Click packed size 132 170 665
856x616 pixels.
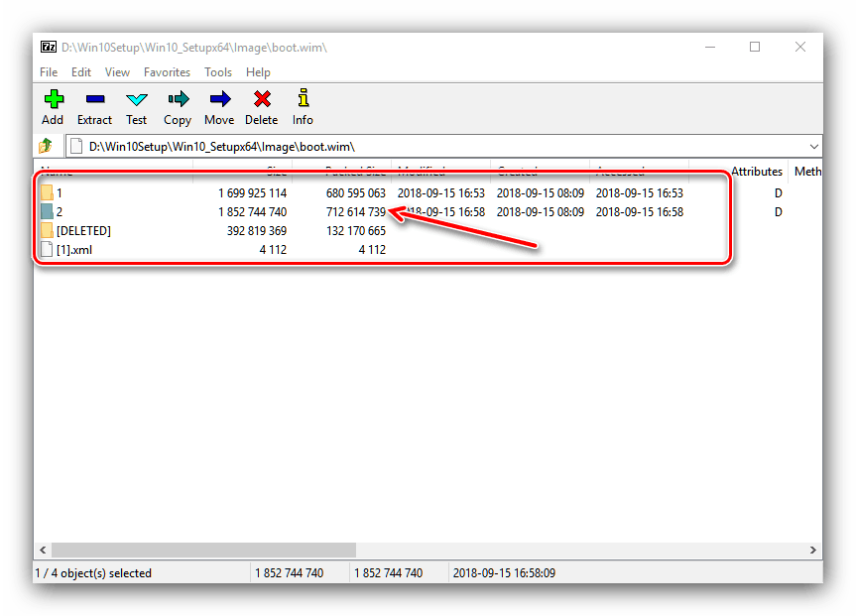[356, 230]
